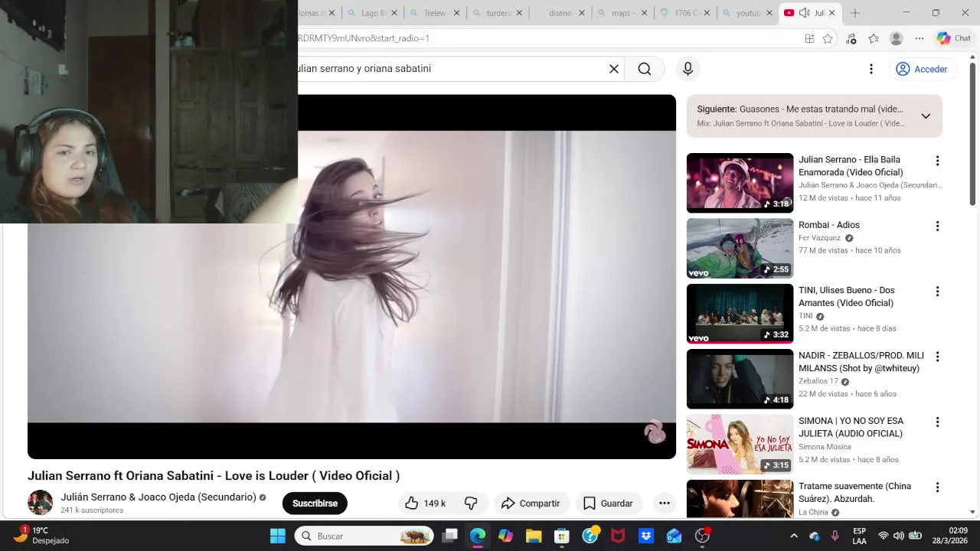Open Edge settings and more menu

920,38
